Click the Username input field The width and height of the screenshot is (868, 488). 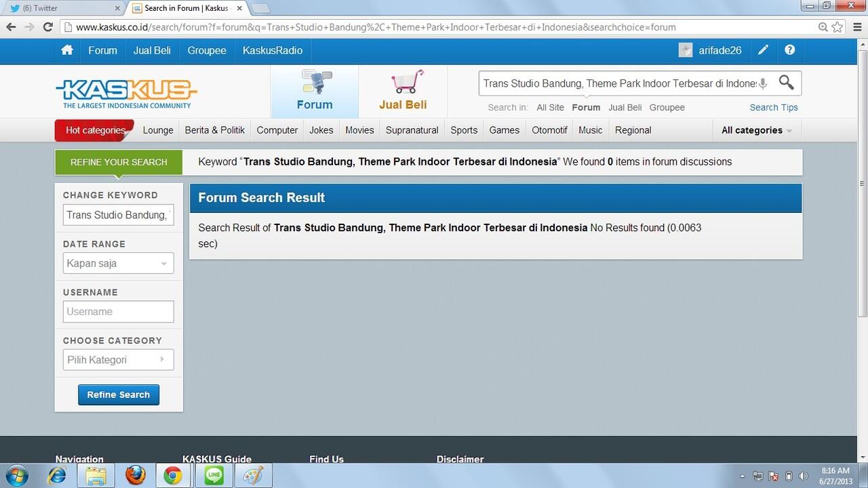(x=118, y=312)
